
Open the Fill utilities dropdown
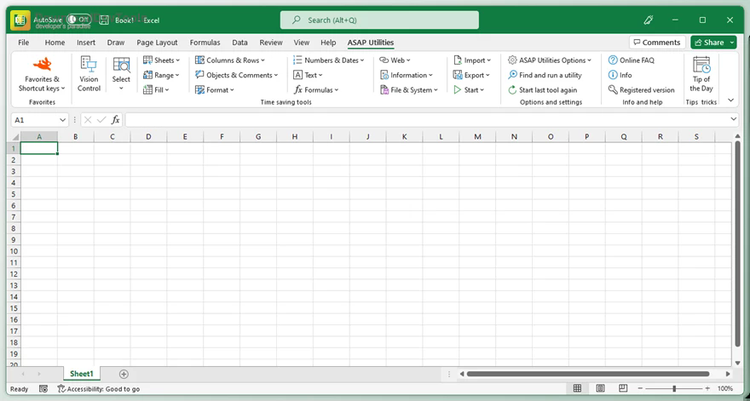pos(156,90)
